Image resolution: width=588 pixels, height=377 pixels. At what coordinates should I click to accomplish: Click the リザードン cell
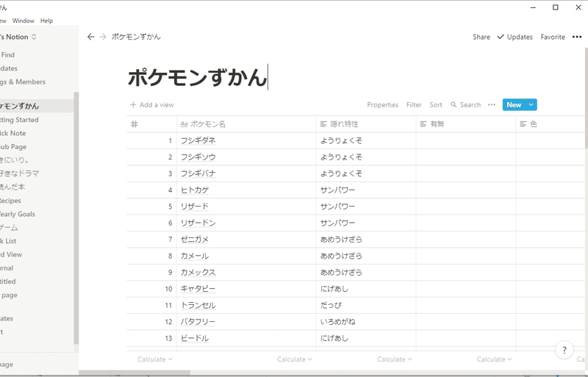[x=246, y=223]
